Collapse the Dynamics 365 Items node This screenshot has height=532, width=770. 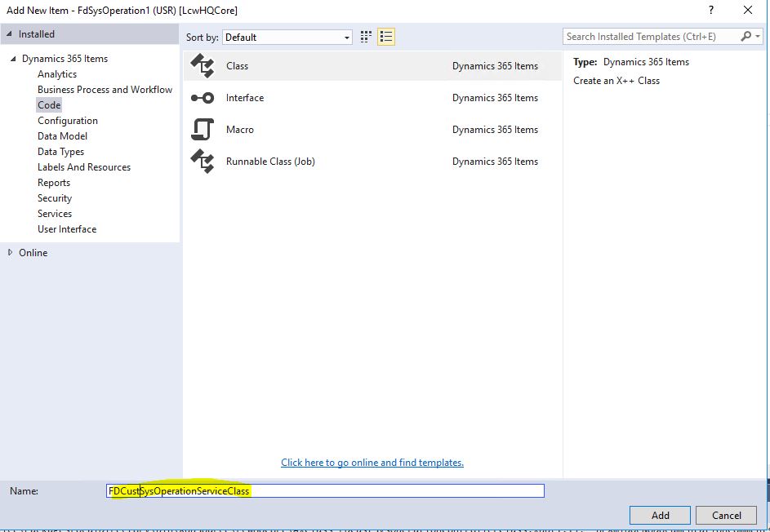coord(13,59)
